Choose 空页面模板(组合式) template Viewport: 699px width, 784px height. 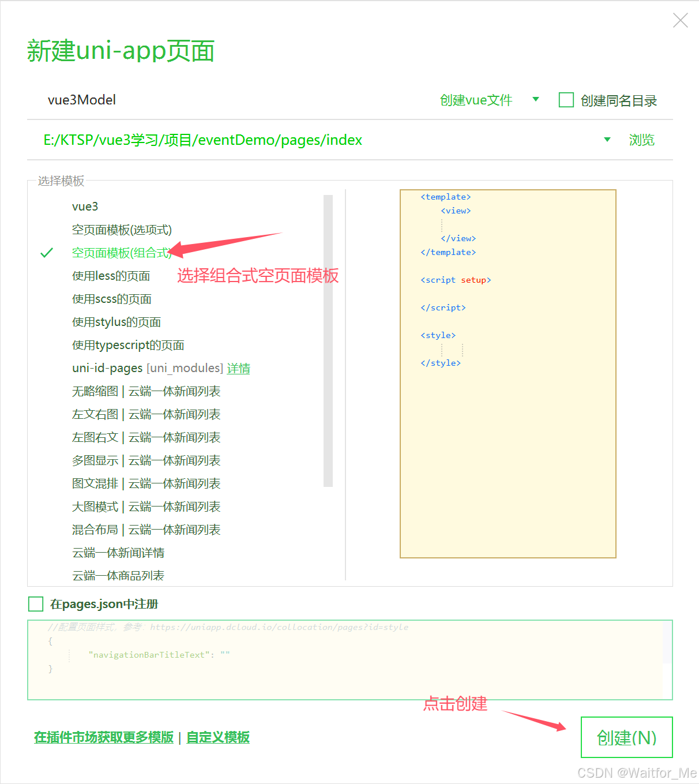(122, 253)
